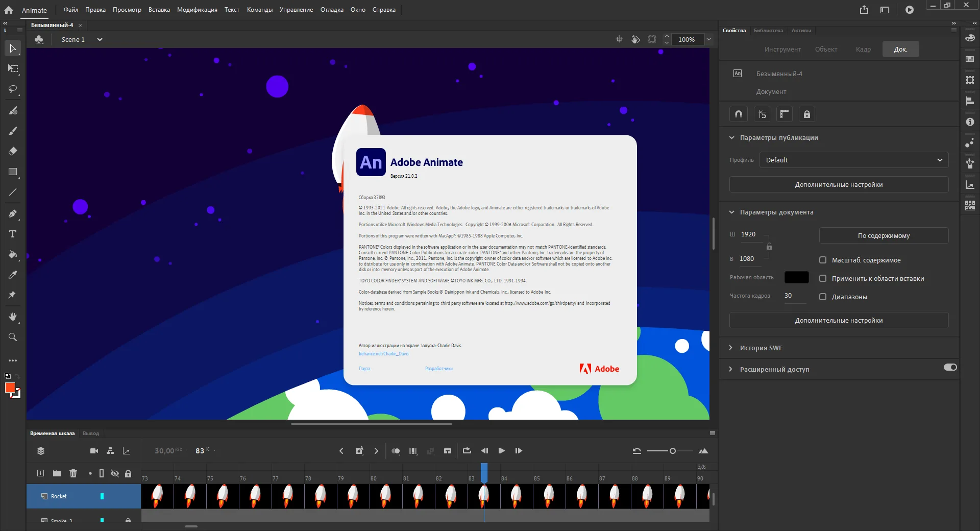Screen dimensions: 980x531
Task: Play the timeline animation
Action: (501, 451)
